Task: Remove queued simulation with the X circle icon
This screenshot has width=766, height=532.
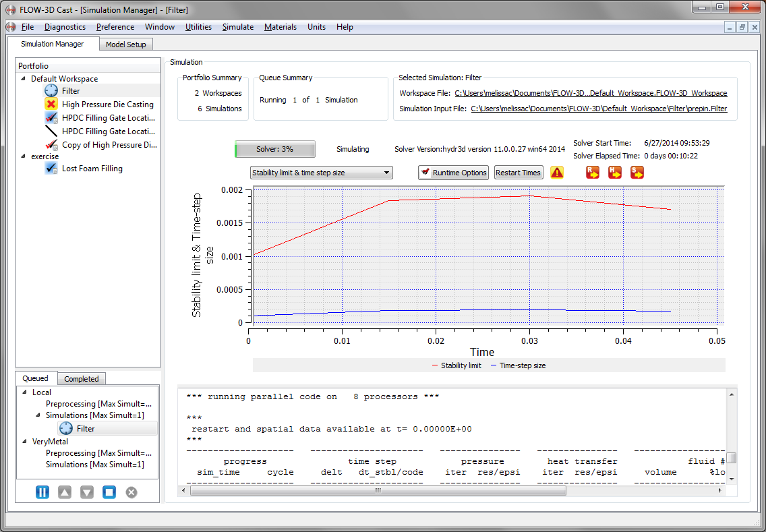Action: (131, 492)
